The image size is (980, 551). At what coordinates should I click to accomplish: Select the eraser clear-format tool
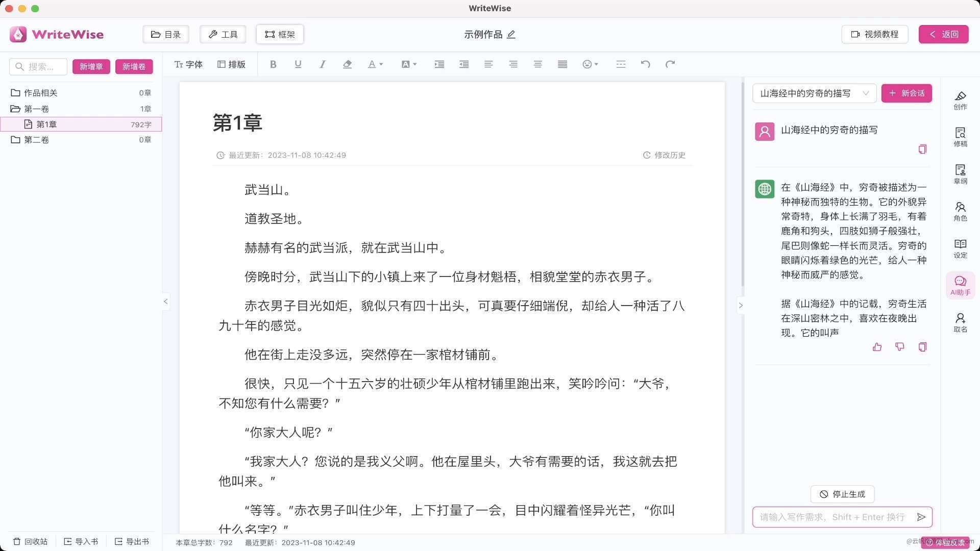(347, 64)
